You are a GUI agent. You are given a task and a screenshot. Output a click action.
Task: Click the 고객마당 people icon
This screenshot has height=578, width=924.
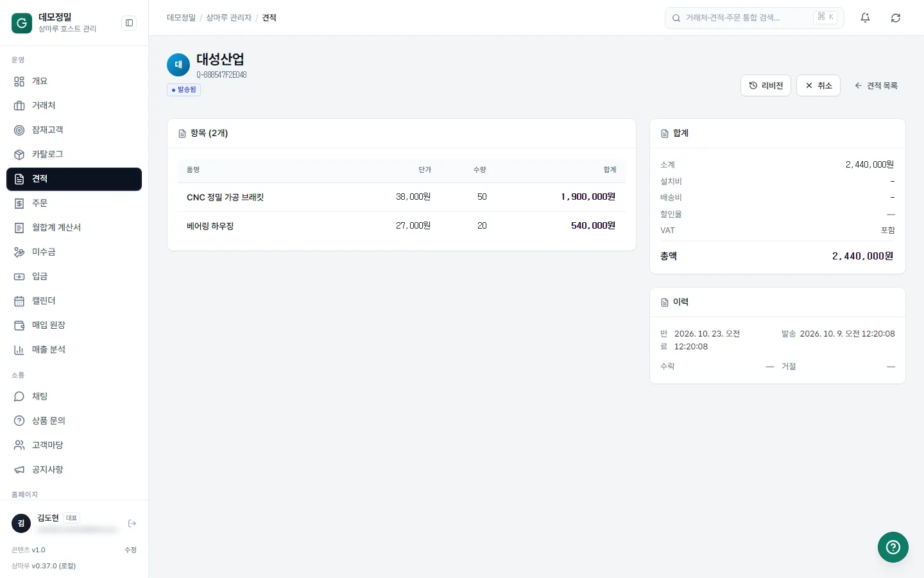[x=19, y=446]
